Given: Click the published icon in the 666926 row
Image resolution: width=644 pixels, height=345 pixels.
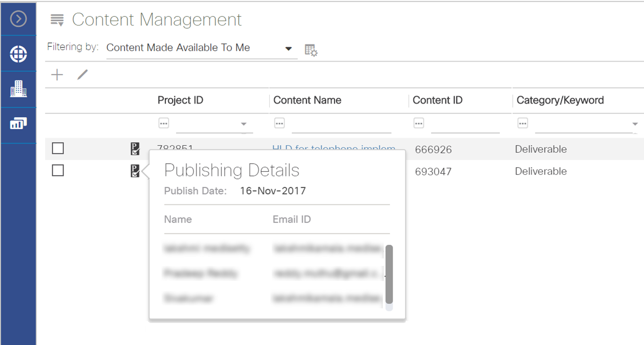Looking at the screenshot, I should 135,149.
